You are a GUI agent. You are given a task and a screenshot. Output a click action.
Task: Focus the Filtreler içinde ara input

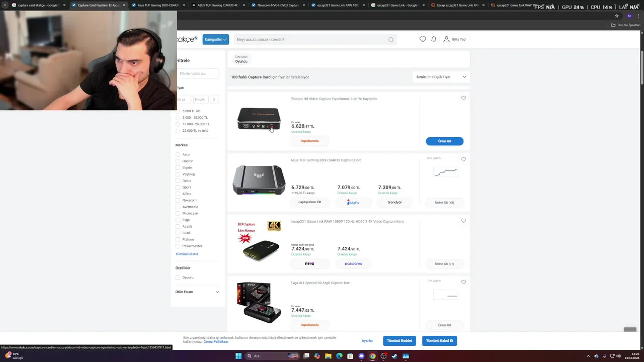tap(197, 73)
